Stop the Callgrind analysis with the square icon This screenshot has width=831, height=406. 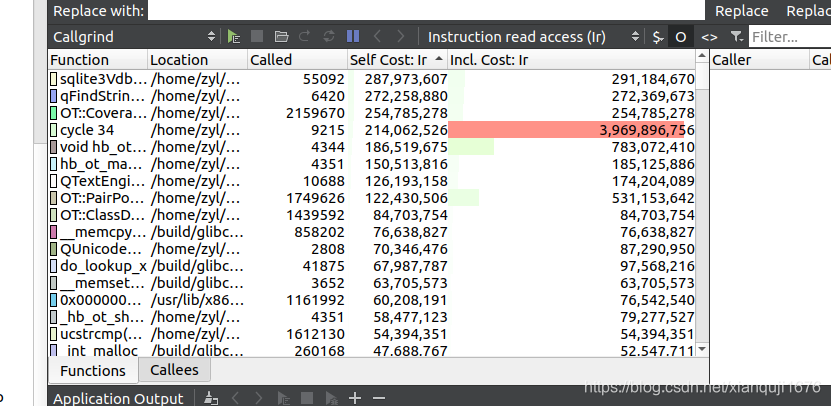pos(257,37)
